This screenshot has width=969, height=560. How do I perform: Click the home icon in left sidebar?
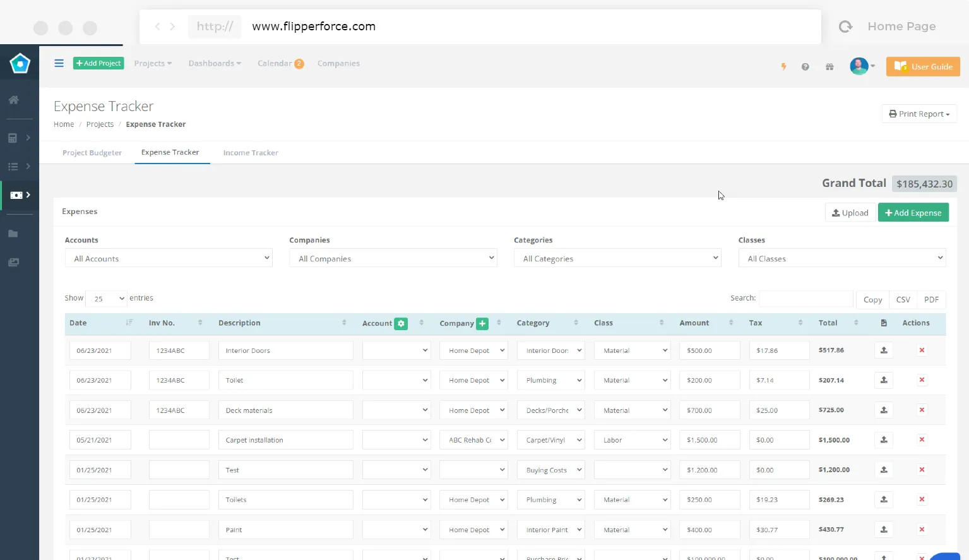(13, 100)
